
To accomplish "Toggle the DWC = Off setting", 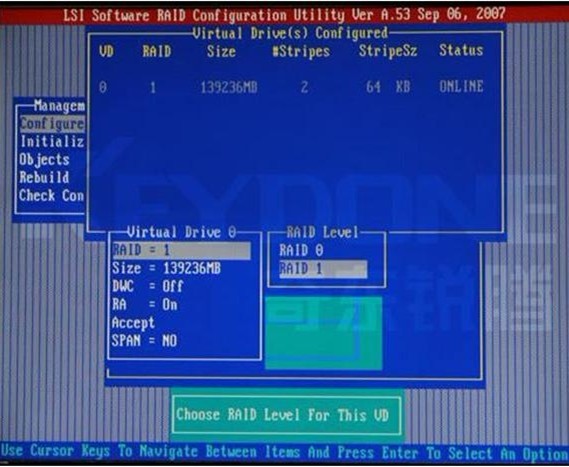I will tap(147, 286).
